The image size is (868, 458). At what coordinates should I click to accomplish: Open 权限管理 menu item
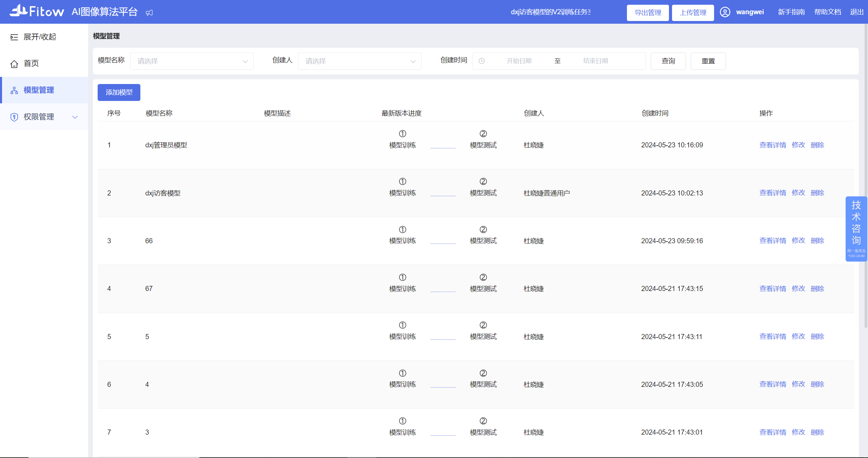[x=44, y=117]
